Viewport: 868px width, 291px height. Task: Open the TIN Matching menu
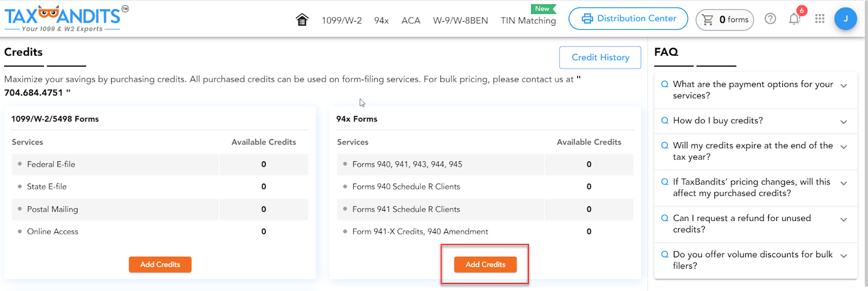(528, 21)
